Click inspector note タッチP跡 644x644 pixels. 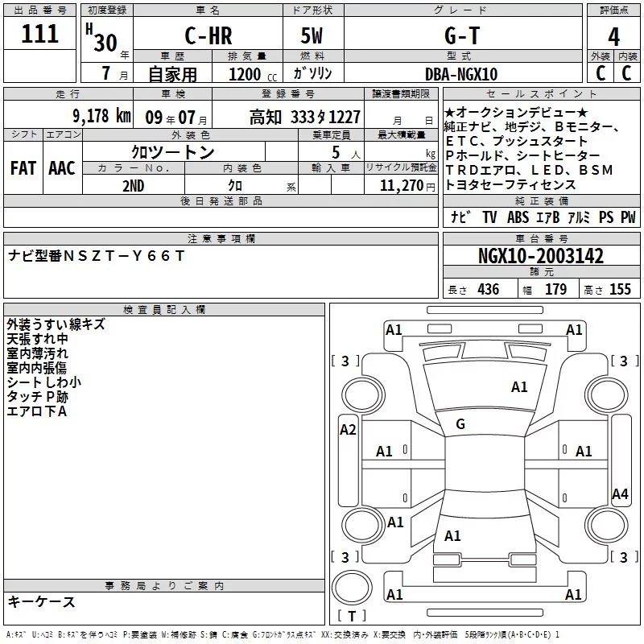tap(37, 397)
